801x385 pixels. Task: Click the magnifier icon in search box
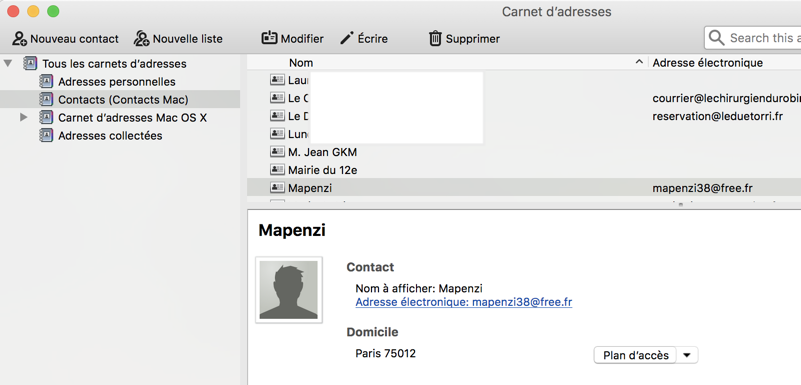[717, 38]
